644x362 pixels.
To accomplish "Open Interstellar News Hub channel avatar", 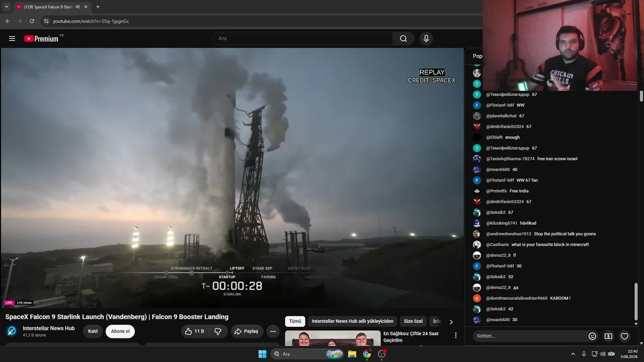I will tap(12, 331).
